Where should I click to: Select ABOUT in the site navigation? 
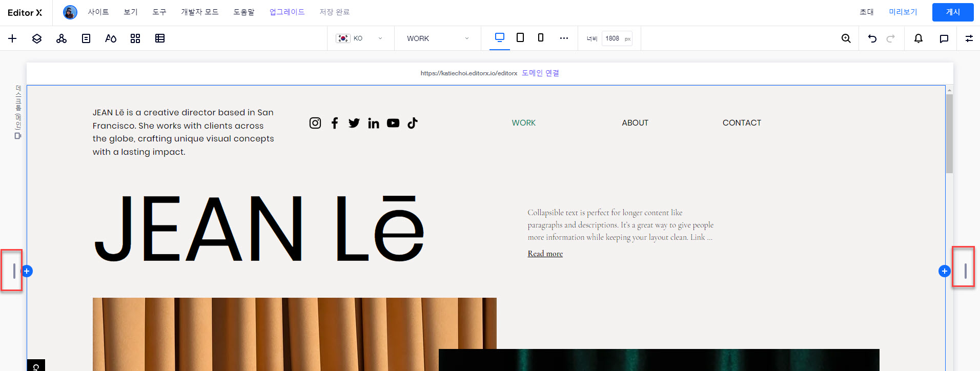635,123
